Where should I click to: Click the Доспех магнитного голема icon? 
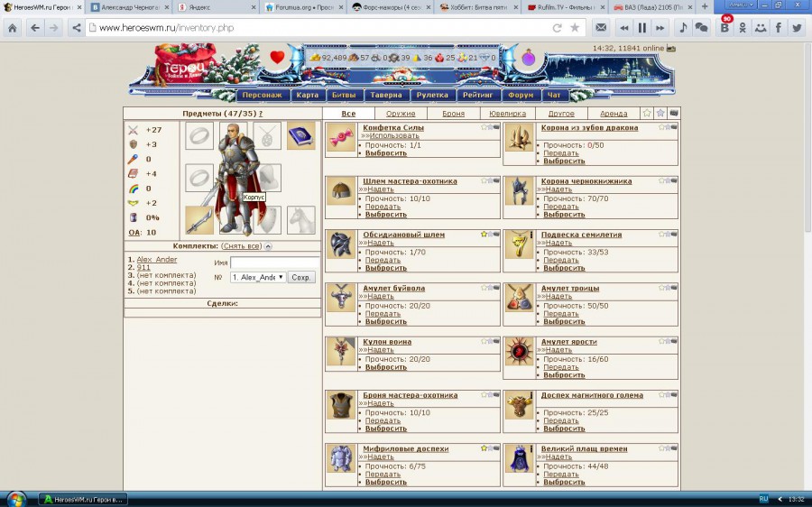coord(519,404)
